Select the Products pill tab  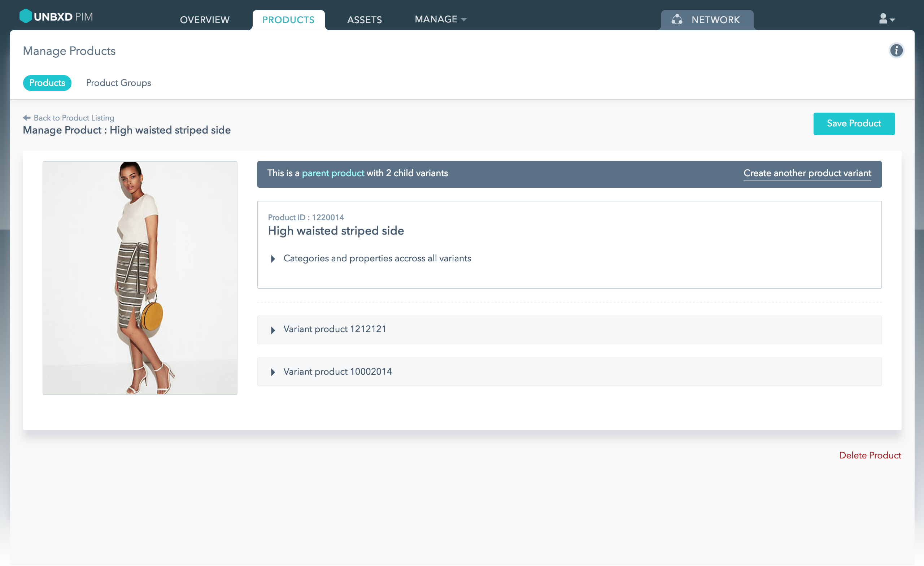click(47, 83)
